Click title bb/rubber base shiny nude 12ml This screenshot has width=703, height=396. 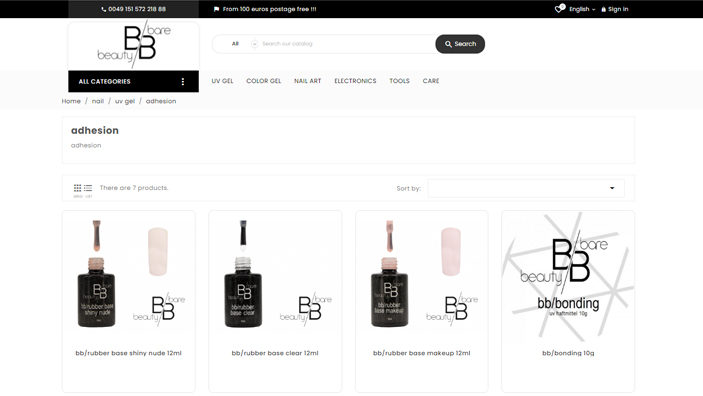click(128, 353)
